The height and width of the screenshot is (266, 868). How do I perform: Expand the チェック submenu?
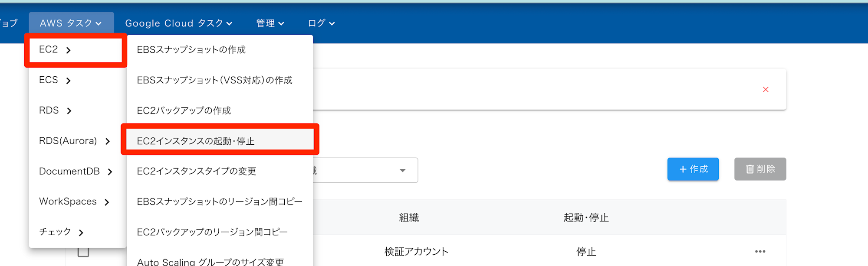[78, 232]
